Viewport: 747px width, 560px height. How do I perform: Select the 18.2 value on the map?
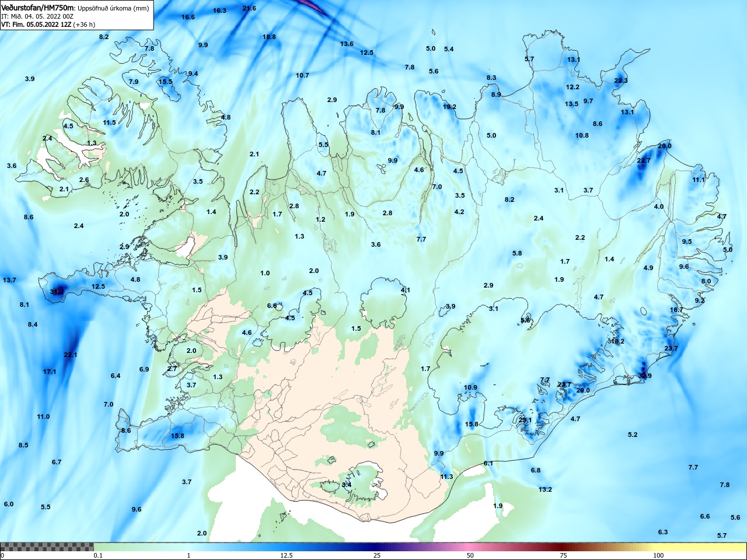617,341
